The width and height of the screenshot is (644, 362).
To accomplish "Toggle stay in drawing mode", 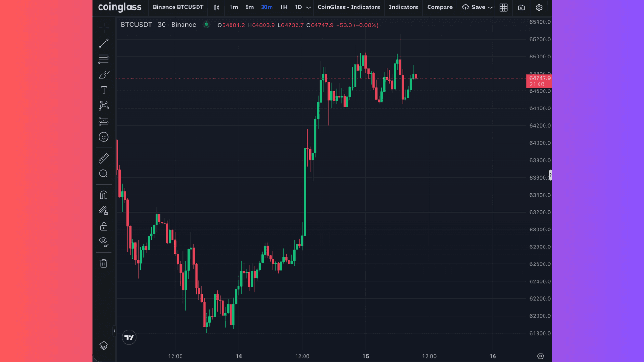I will [104, 210].
